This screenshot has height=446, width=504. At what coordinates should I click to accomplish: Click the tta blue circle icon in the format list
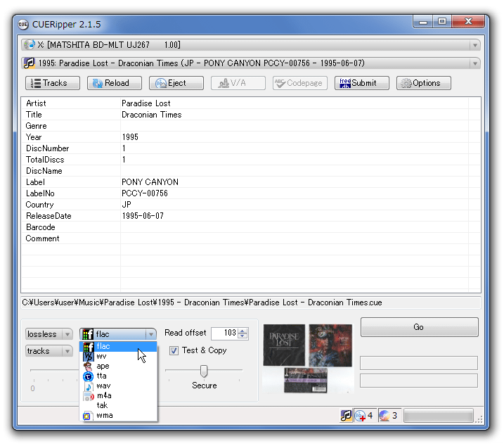coord(88,376)
